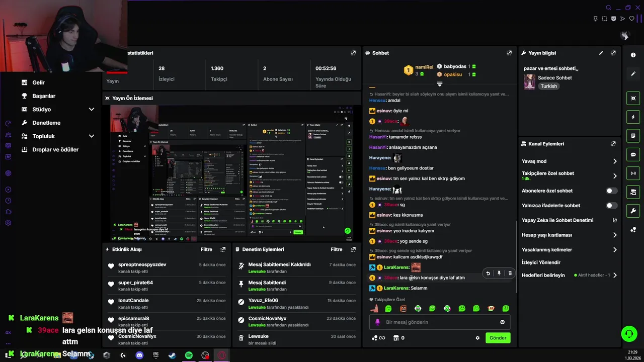Click Sadece Sohbet category thumbnail image

click(529, 82)
